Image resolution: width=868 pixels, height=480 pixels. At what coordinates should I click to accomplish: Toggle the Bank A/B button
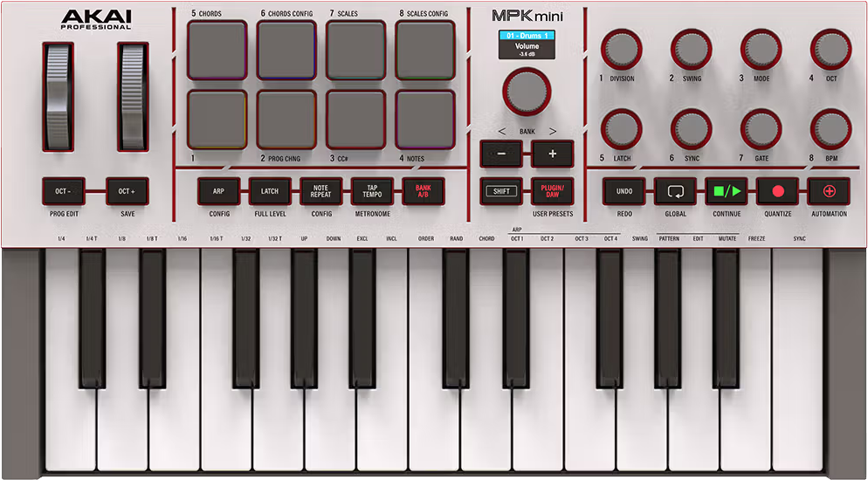point(423,190)
